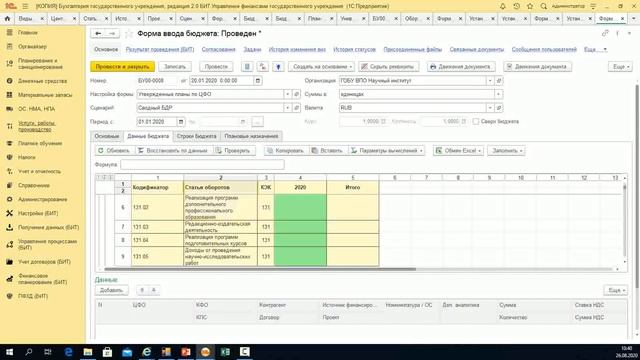640x360 pixels.
Task: Click the report icon after Провести button
Action: [247, 67]
